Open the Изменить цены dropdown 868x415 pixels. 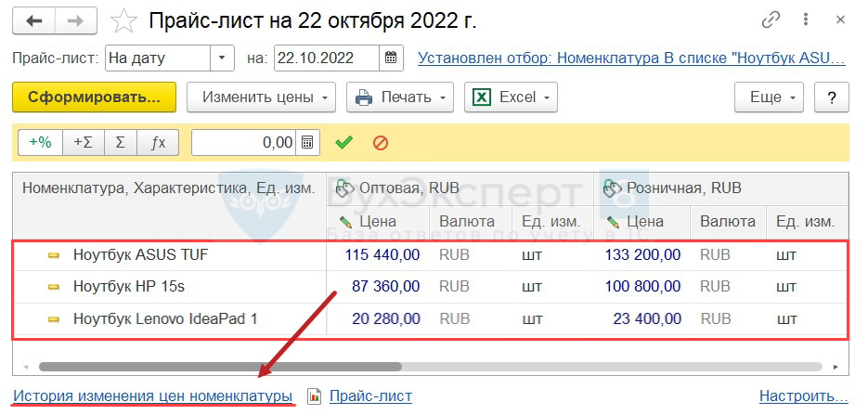[261, 97]
